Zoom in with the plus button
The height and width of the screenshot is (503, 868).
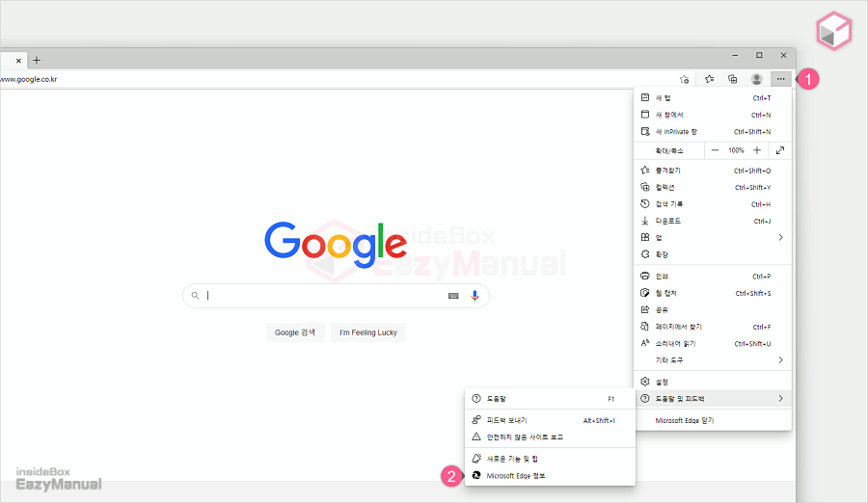coord(757,150)
